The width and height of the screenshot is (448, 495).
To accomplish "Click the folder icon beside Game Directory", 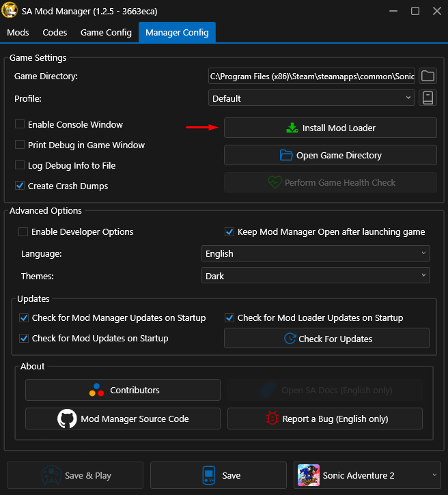I will click(428, 76).
